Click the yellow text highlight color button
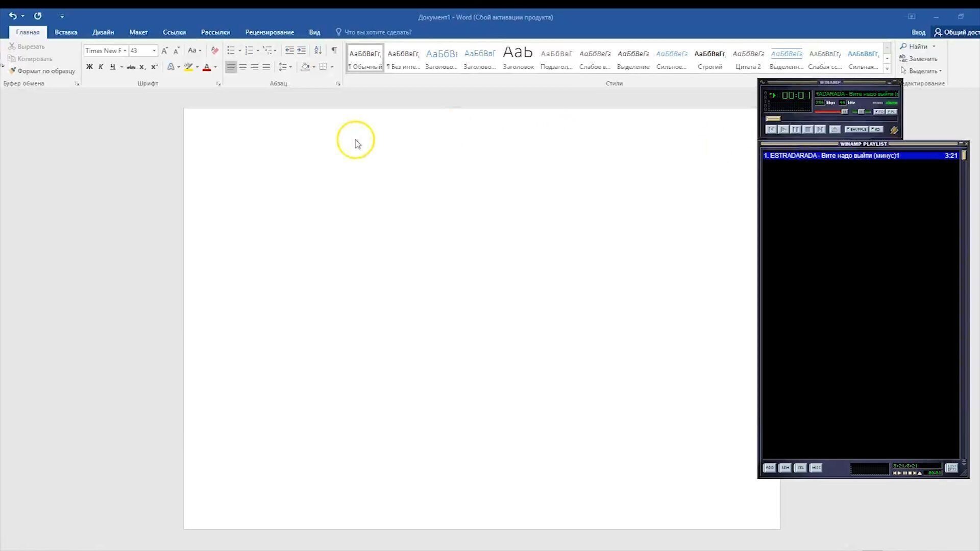980x551 pixels. 188,67
